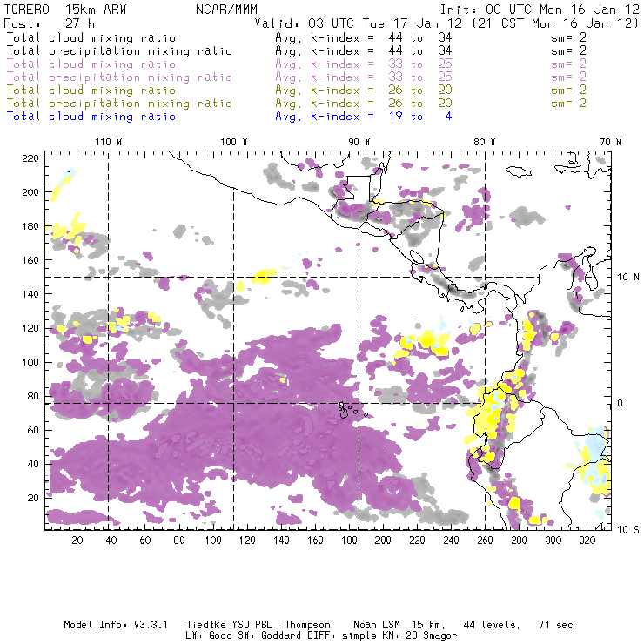This screenshot has width=644, height=644.
Task: Click blue 'Total cloud mixing ratio' legend line
Action: (91, 117)
